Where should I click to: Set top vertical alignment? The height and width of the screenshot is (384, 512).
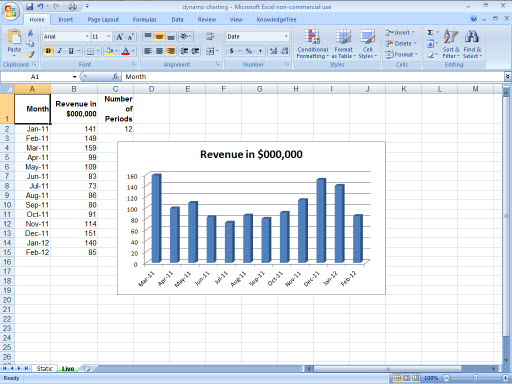tap(148, 36)
